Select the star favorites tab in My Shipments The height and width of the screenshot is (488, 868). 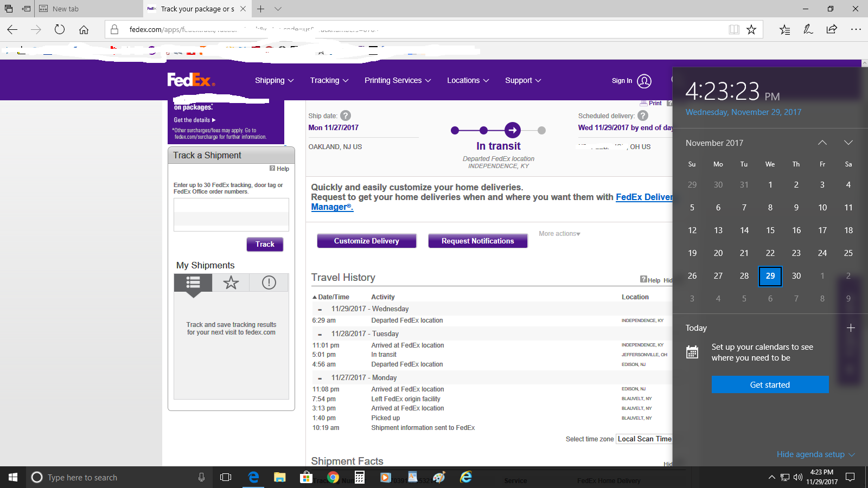[231, 282]
